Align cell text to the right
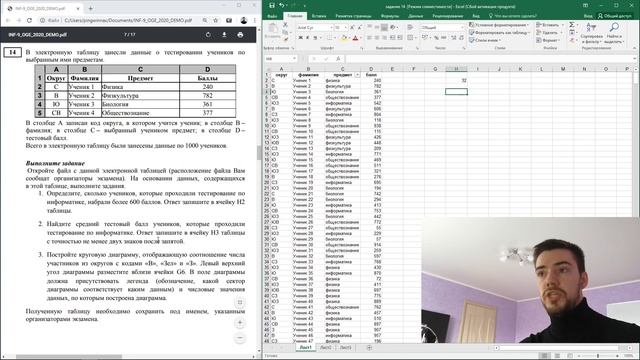 pos(384,38)
